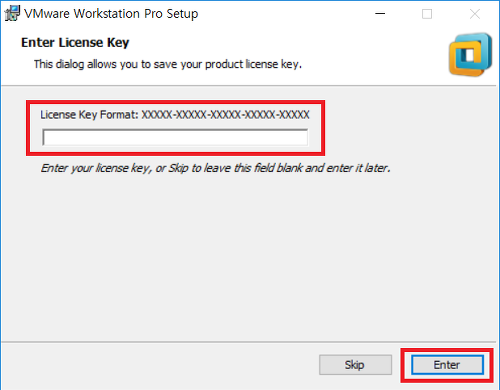Skip entering the license key
The image size is (500, 390).
coord(355,365)
